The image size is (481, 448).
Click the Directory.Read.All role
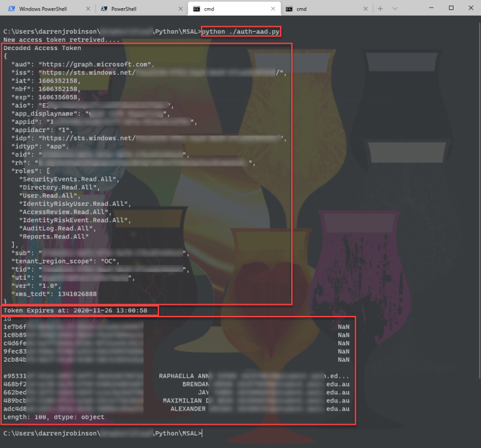point(59,188)
